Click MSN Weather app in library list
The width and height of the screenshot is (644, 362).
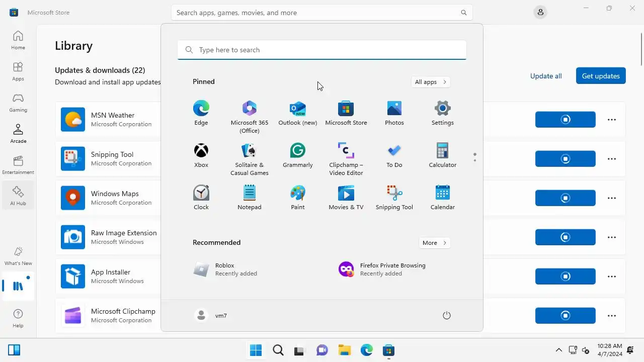[x=108, y=120]
